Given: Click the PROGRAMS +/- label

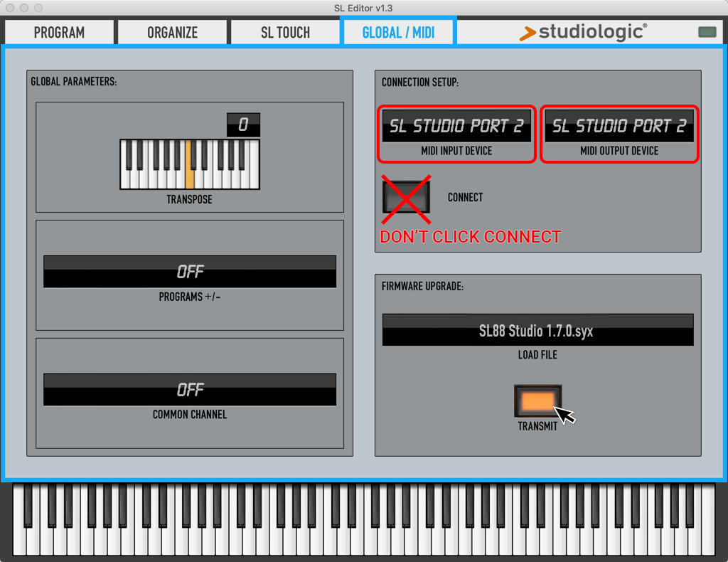Looking at the screenshot, I should point(189,297).
